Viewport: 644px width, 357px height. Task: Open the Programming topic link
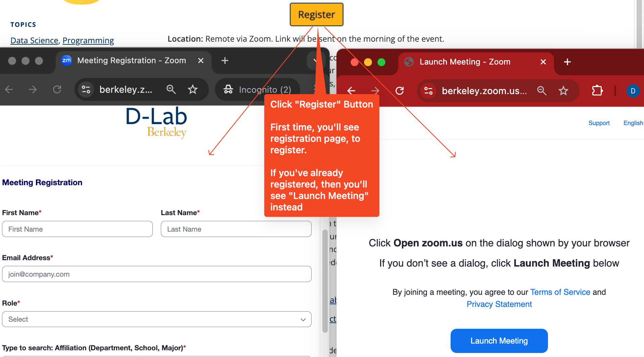88,40
